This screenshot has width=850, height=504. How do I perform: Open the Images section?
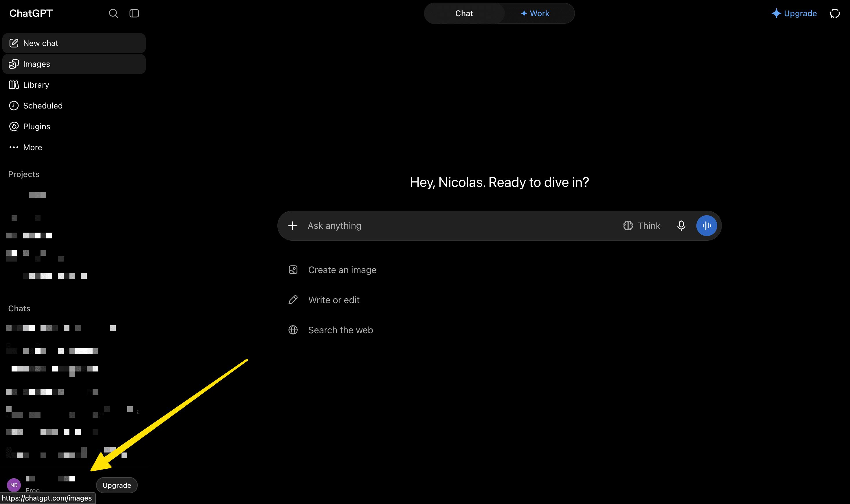74,64
